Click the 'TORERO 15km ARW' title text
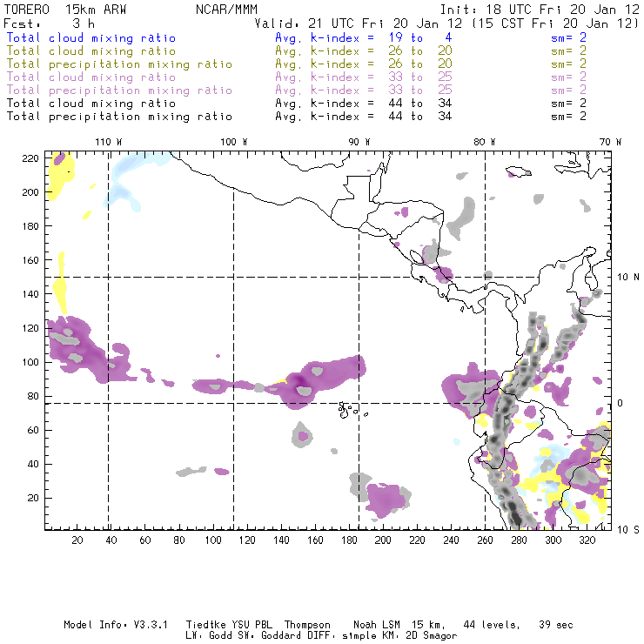The height and width of the screenshot is (644, 644). pos(65,10)
